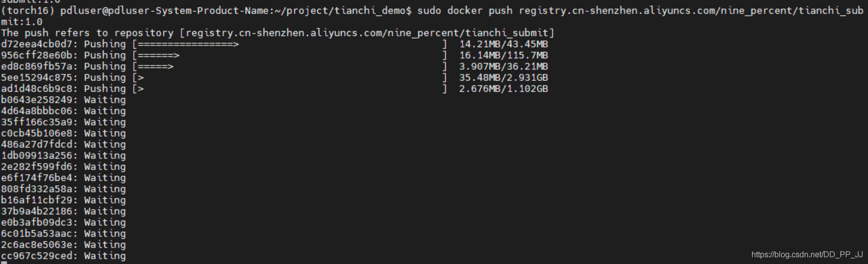The image size is (868, 264).
Task: Click the Waiting status of 486a27d7fdcd
Action: tap(105, 145)
